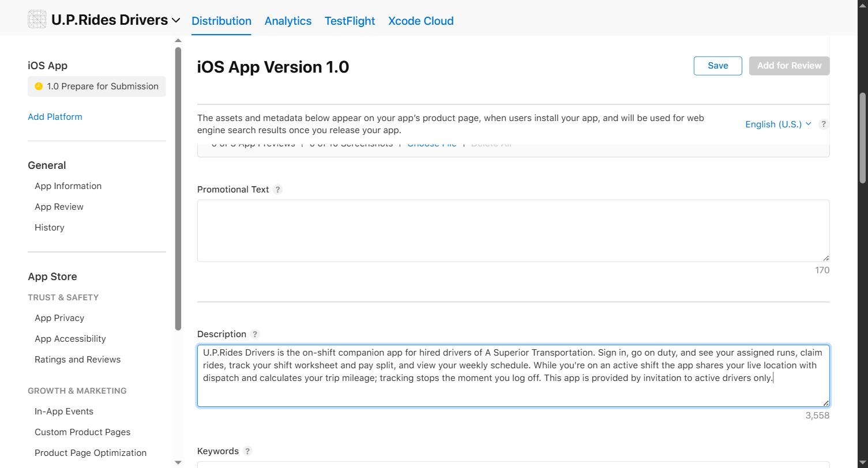Open Custom Product Pages
Viewport: 868px width, 468px height.
pyautogui.click(x=82, y=432)
